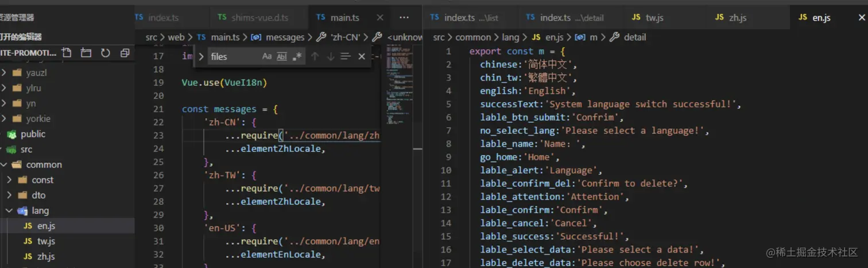Collapse all folders in the explorer

[125, 53]
